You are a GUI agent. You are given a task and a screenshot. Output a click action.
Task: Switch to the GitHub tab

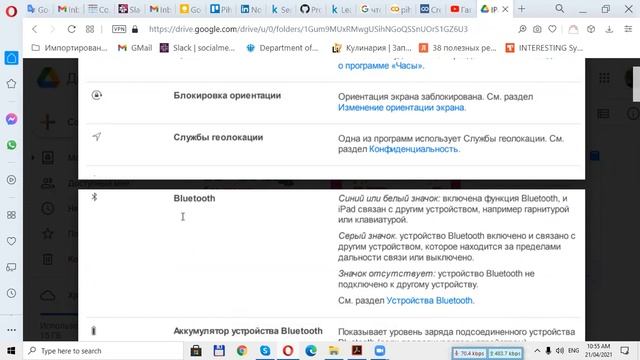(x=310, y=9)
